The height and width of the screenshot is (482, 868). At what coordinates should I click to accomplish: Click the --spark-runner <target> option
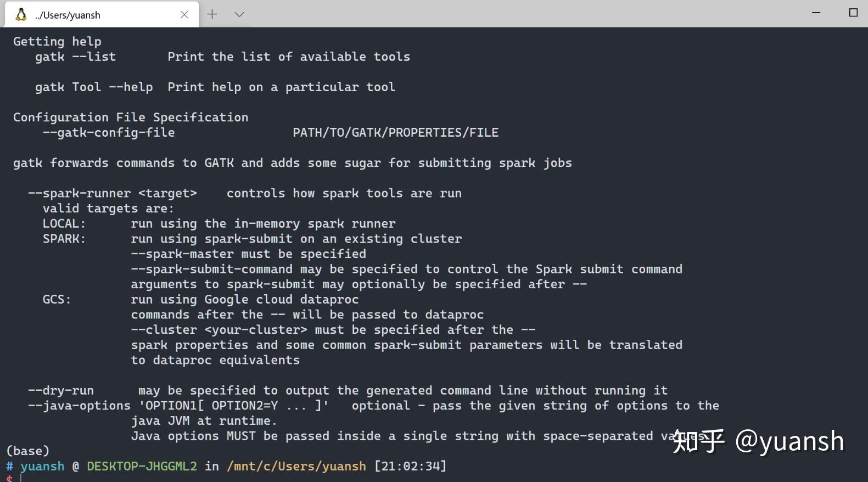tap(113, 193)
